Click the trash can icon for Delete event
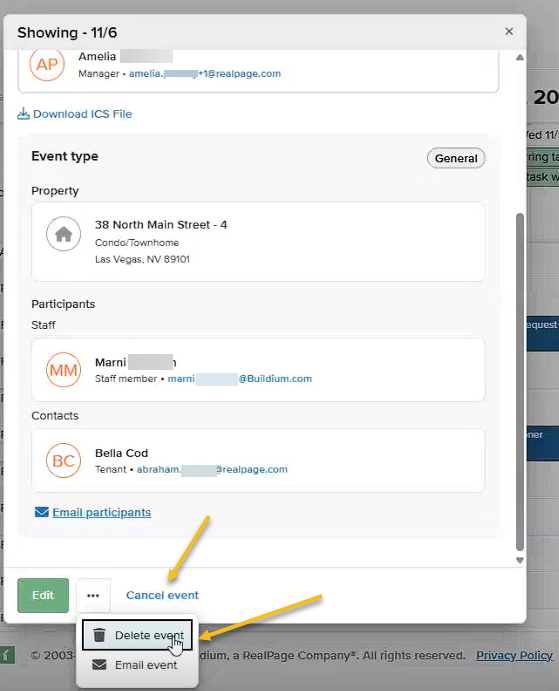 click(x=100, y=635)
